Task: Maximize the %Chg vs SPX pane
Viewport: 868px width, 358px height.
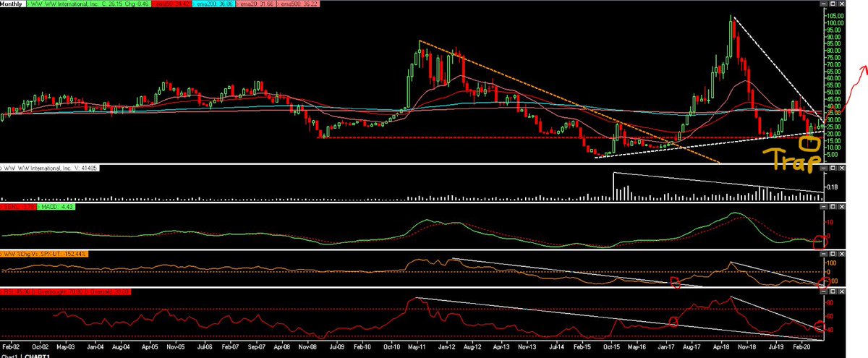Action: 833,254
